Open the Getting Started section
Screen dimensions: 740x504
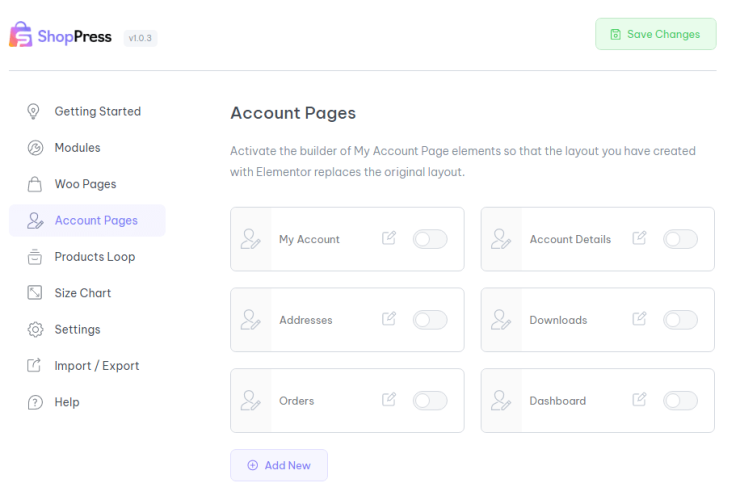click(x=87, y=111)
